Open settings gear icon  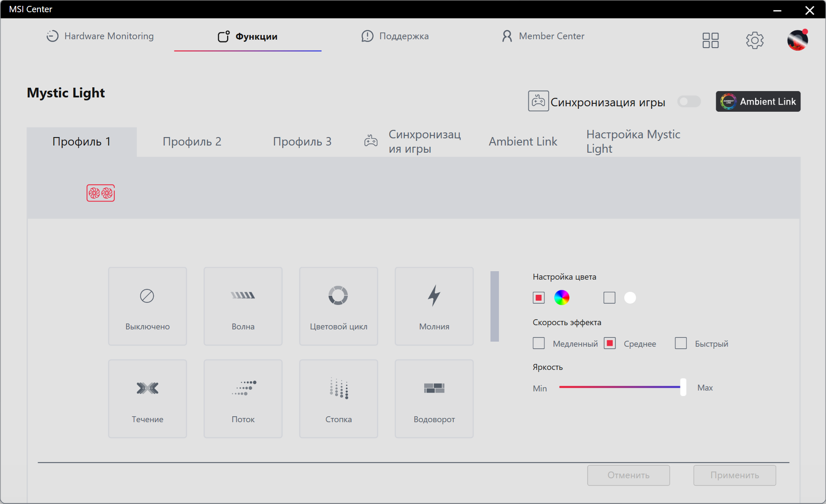(x=754, y=40)
